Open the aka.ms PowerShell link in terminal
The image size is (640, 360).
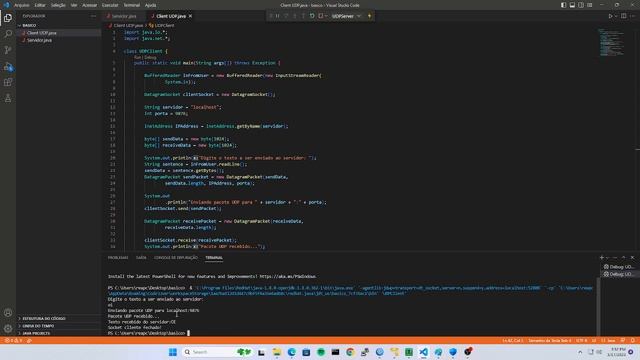288,276
